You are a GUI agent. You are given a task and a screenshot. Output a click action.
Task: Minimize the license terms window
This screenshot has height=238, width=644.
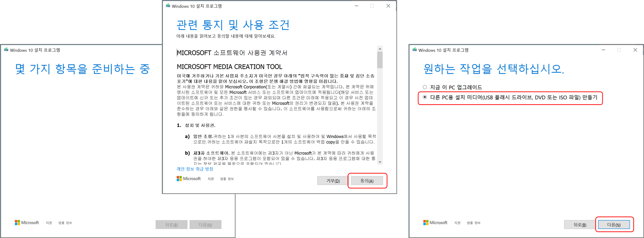(357, 6)
